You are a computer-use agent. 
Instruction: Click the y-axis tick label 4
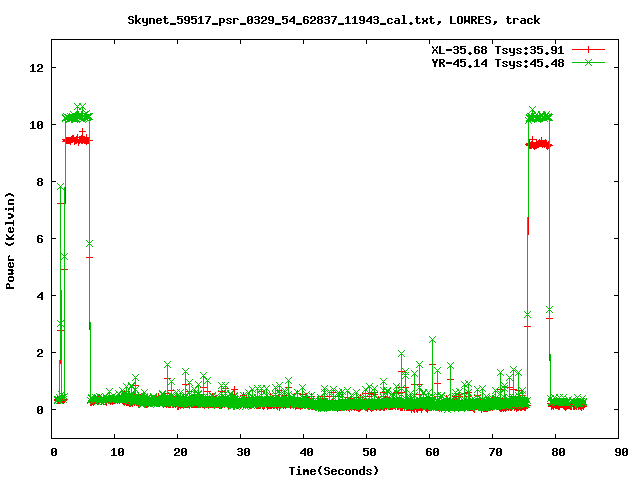40,296
